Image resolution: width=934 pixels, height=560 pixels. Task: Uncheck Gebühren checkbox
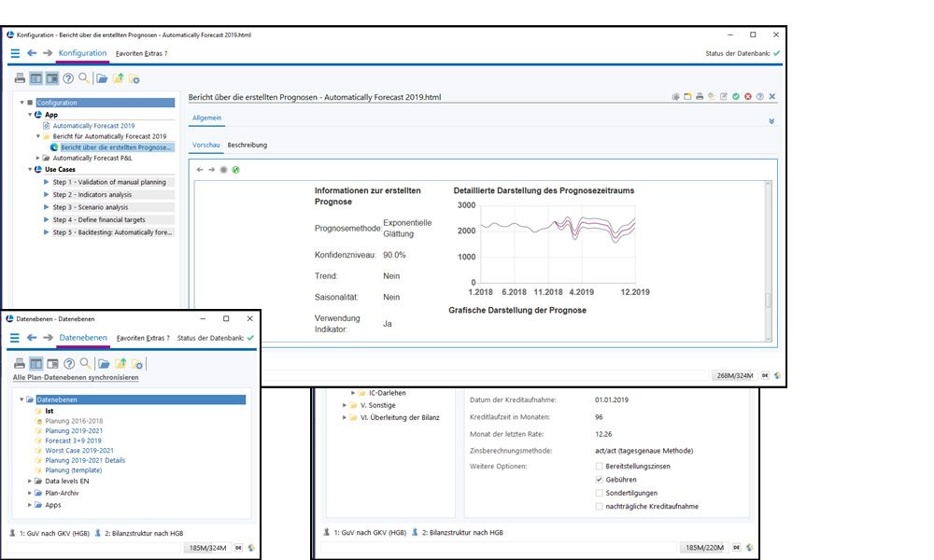(599, 480)
